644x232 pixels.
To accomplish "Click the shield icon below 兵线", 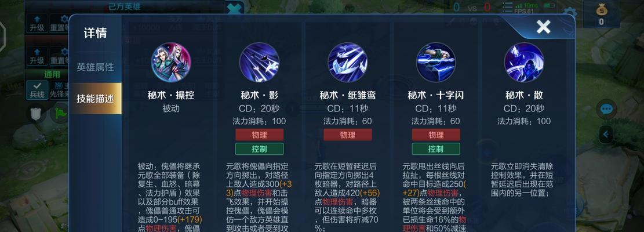I will click(x=36, y=114).
